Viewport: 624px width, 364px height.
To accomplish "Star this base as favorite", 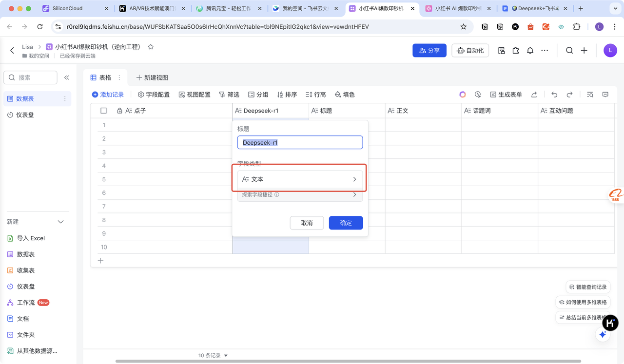I will point(151,47).
